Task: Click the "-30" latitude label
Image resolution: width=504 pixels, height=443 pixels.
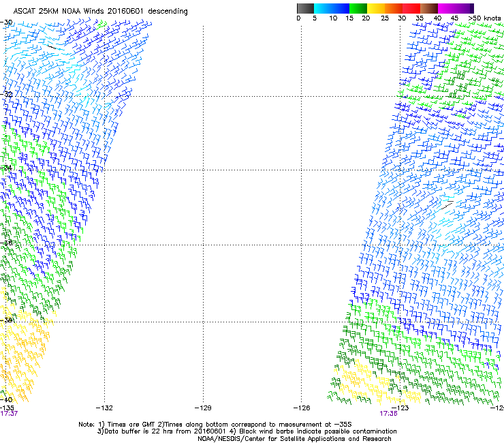Action: tap(6, 22)
